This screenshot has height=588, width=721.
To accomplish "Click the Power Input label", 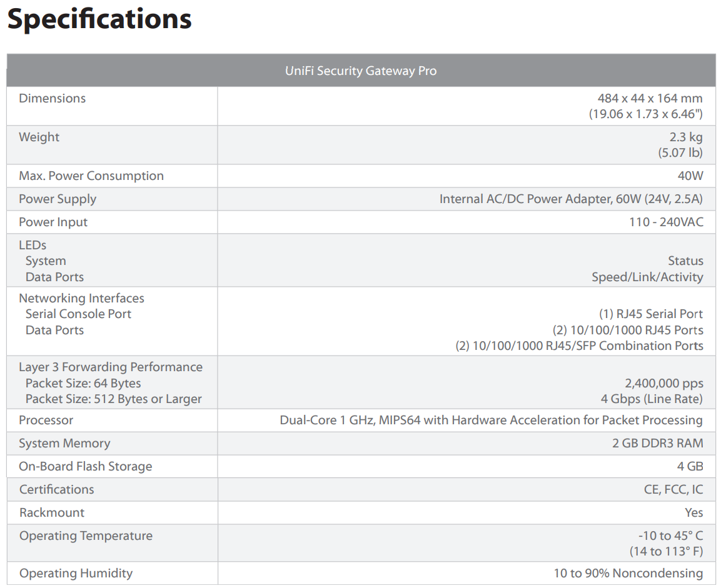I will click(x=53, y=222).
